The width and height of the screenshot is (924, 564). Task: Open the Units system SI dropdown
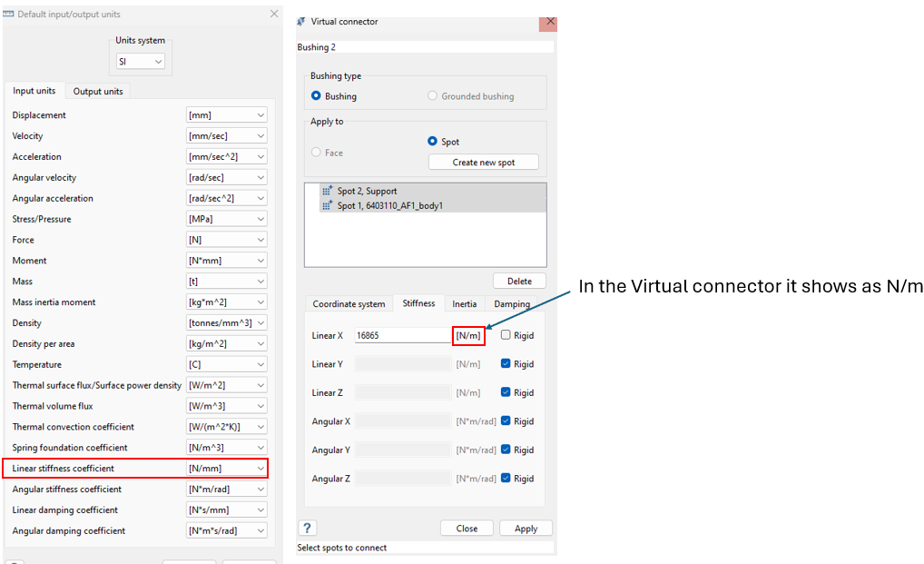tap(141, 61)
